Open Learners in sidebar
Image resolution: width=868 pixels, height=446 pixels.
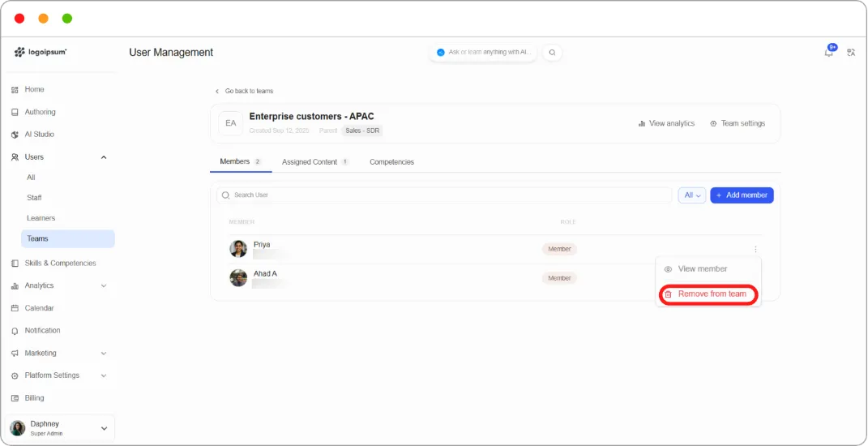coord(41,218)
